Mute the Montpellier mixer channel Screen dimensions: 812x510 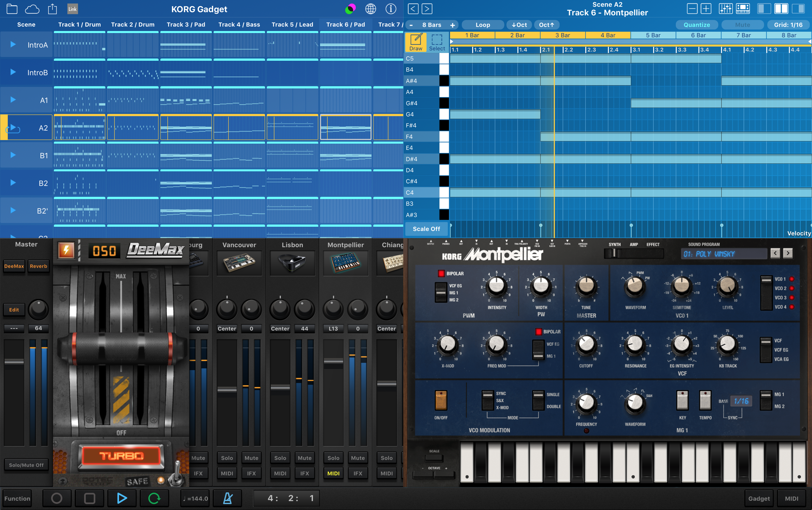[358, 458]
